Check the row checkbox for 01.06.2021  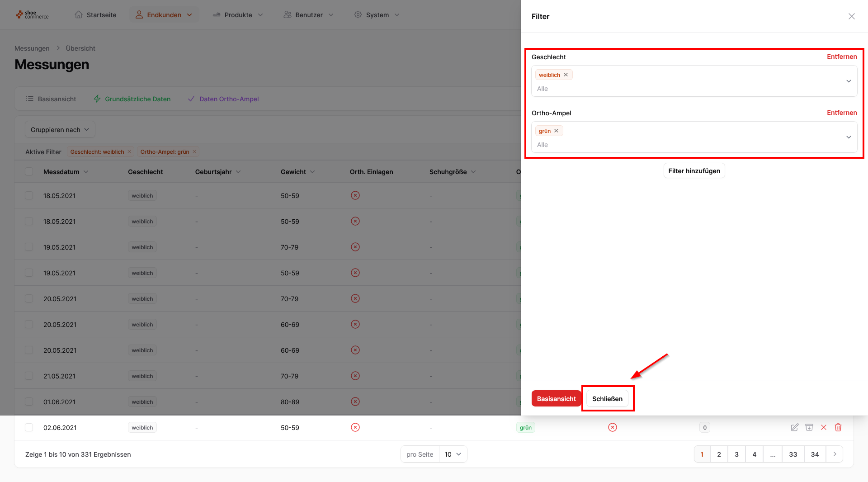coord(29,402)
